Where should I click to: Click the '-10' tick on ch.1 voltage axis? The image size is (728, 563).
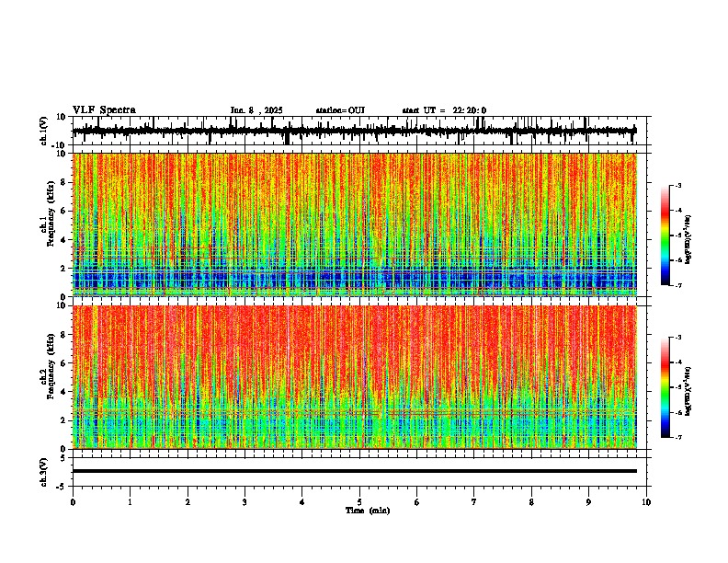click(x=60, y=145)
